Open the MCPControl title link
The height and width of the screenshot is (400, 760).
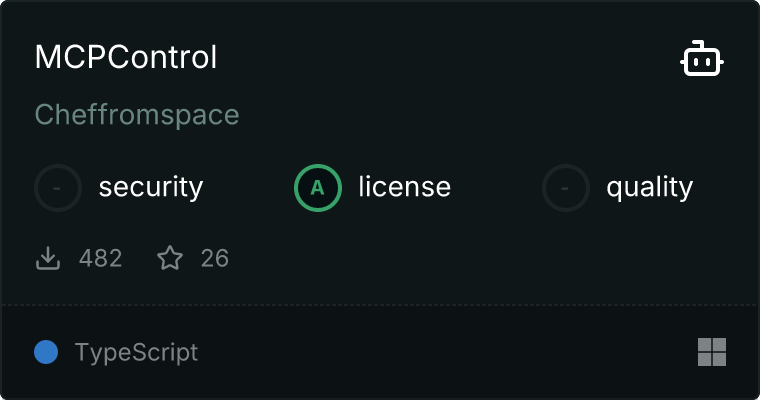coord(126,57)
